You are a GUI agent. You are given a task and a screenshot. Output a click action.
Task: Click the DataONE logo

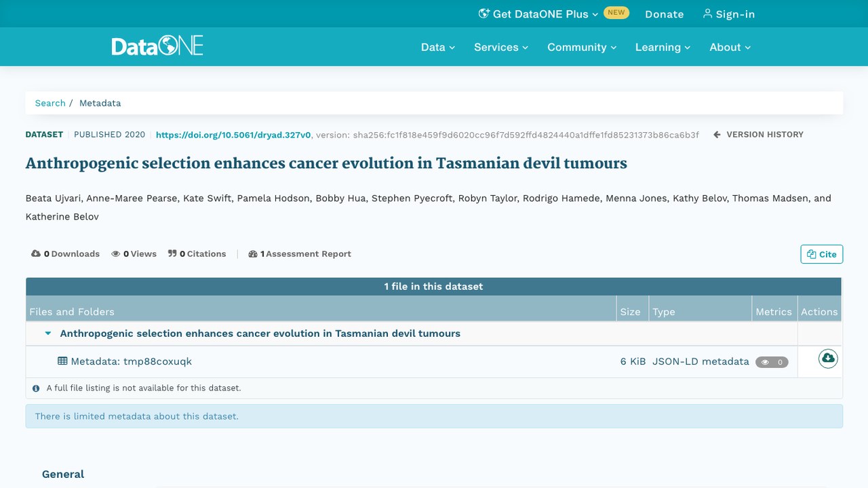[157, 47]
